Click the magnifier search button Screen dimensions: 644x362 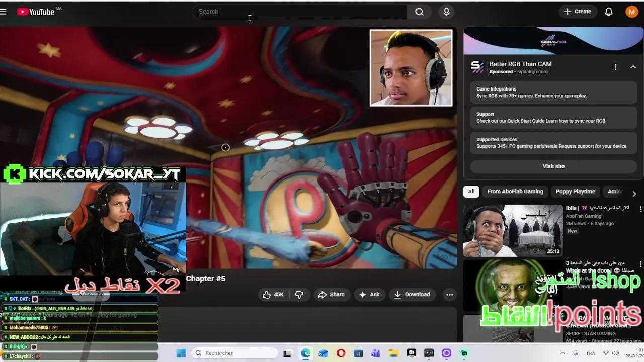(x=419, y=12)
